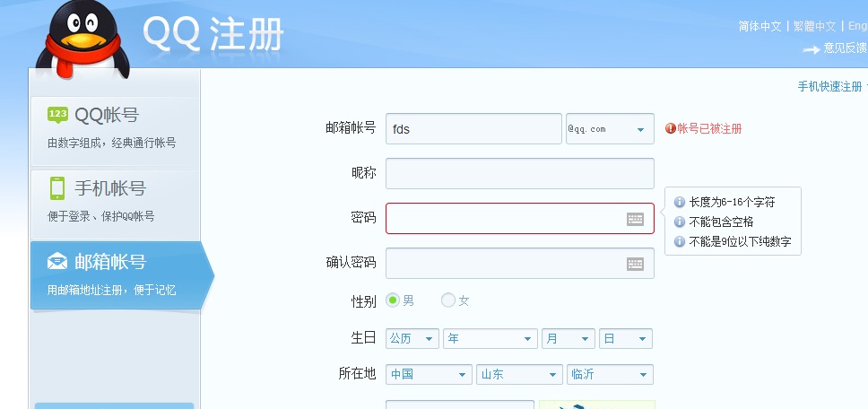Switch language to 繁體中文
The width and height of the screenshot is (868, 409).
[x=814, y=26]
